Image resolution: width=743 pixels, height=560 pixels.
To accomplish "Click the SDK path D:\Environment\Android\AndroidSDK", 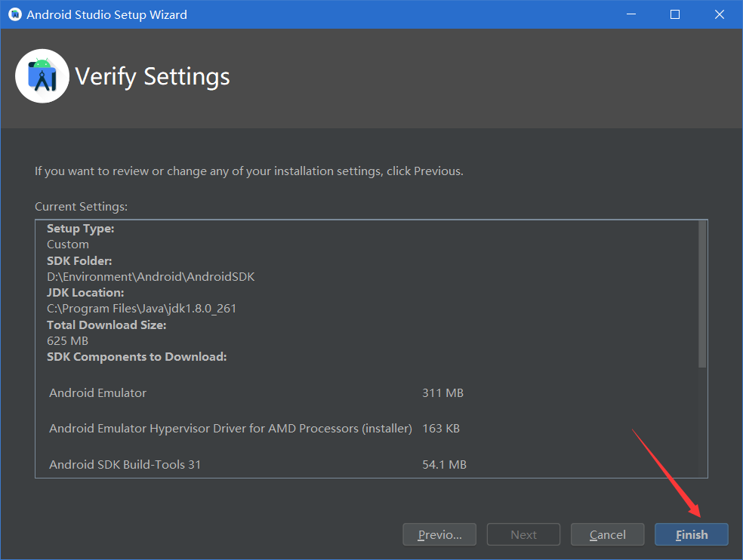I will coord(151,277).
